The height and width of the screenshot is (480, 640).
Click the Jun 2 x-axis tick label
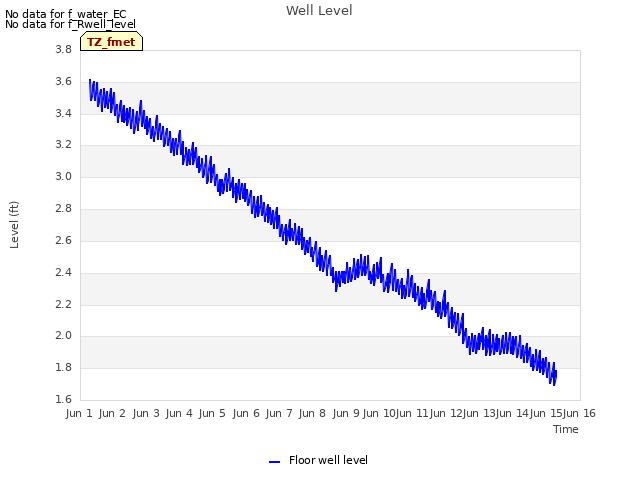coord(112,413)
